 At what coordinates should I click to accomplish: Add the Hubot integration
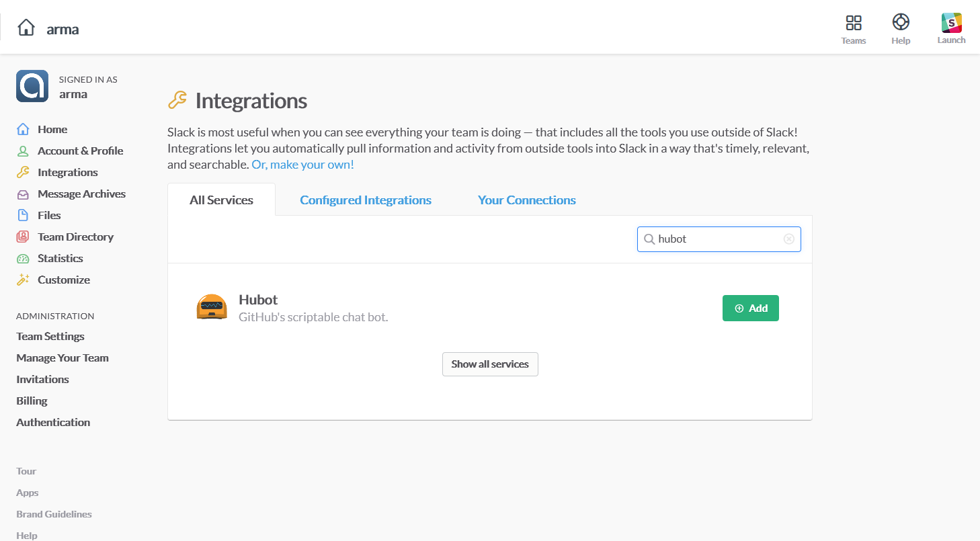click(751, 308)
